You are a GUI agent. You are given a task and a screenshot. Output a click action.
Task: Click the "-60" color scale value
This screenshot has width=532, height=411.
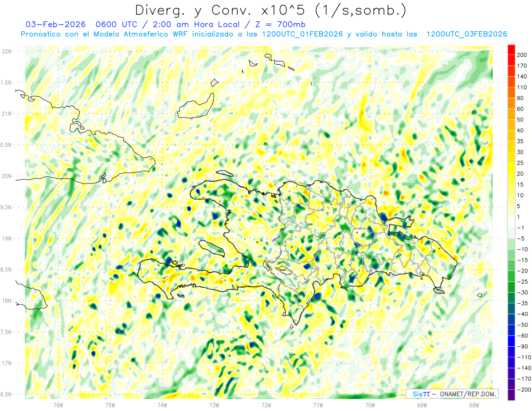pos(523,336)
